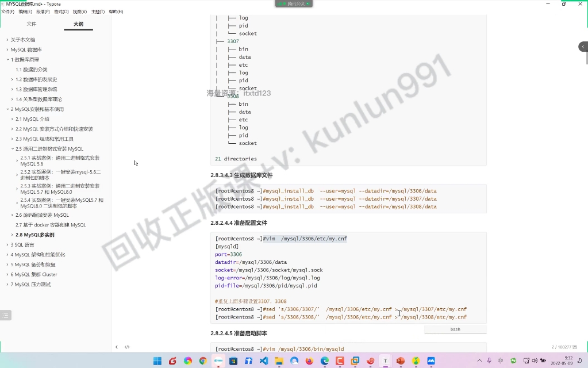Expand 关于本文档 outline item
This screenshot has width=588, height=368.
click(x=7, y=40)
